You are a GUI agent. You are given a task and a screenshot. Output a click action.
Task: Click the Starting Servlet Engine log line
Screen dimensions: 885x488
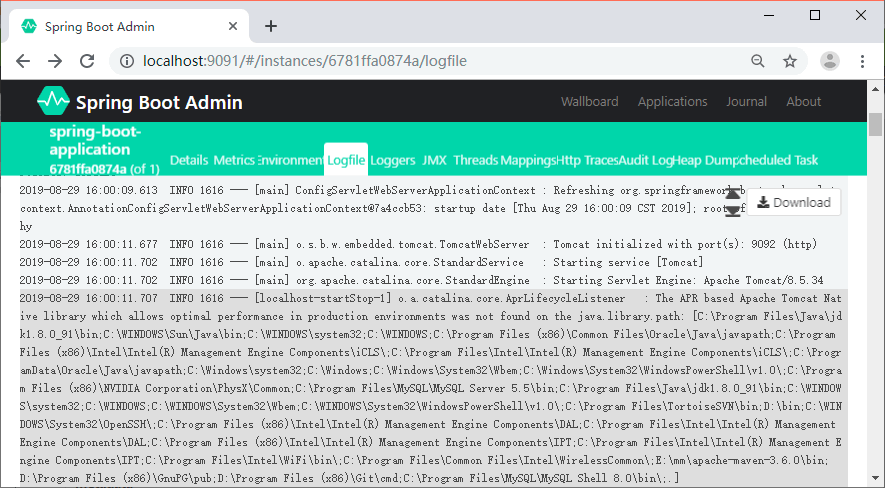[422, 280]
